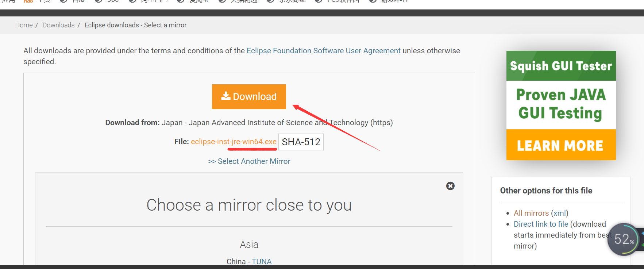Close the mirror chooser panel
This screenshot has width=644, height=269.
point(450,186)
